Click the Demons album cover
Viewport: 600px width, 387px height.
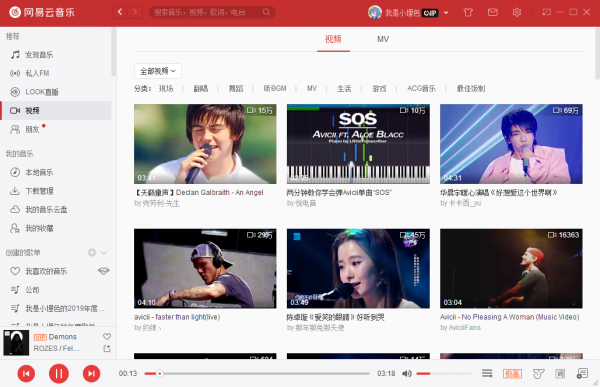point(16,343)
